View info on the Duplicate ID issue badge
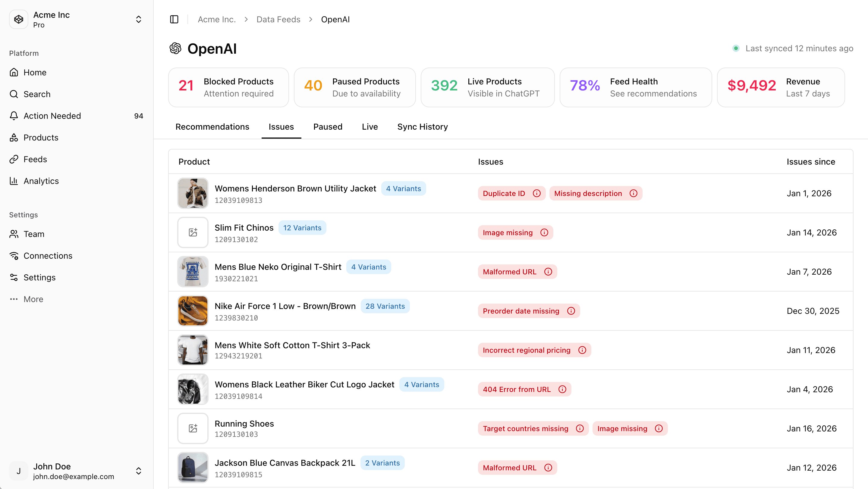 pyautogui.click(x=537, y=193)
